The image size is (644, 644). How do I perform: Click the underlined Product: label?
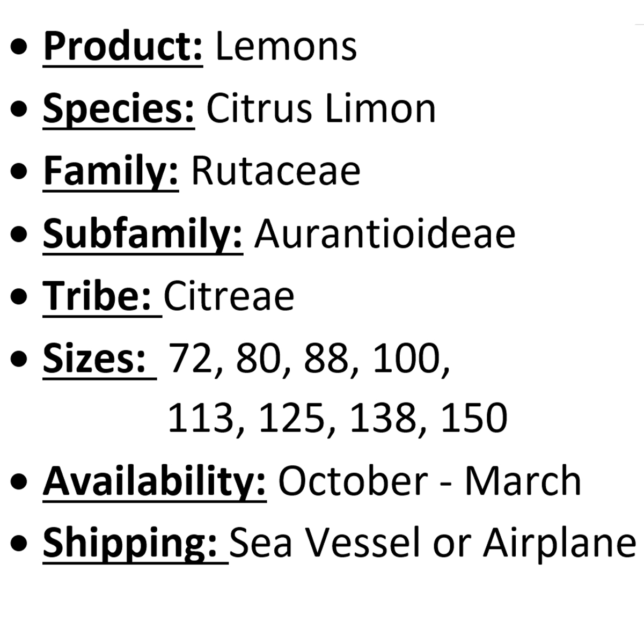point(123,46)
